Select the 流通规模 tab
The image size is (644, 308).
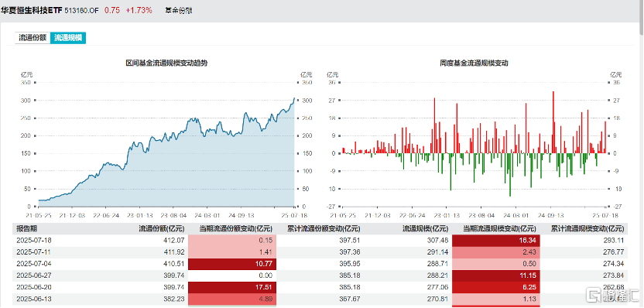(x=68, y=38)
